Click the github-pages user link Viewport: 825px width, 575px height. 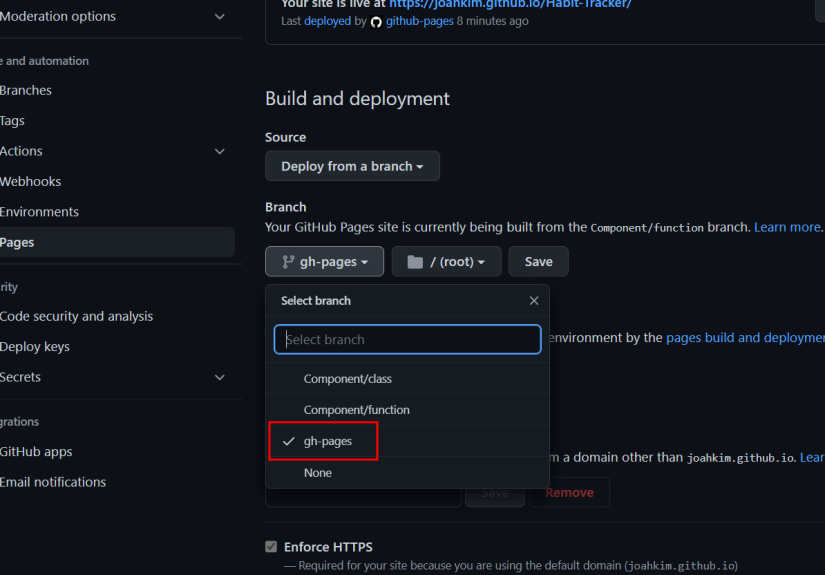point(419,21)
